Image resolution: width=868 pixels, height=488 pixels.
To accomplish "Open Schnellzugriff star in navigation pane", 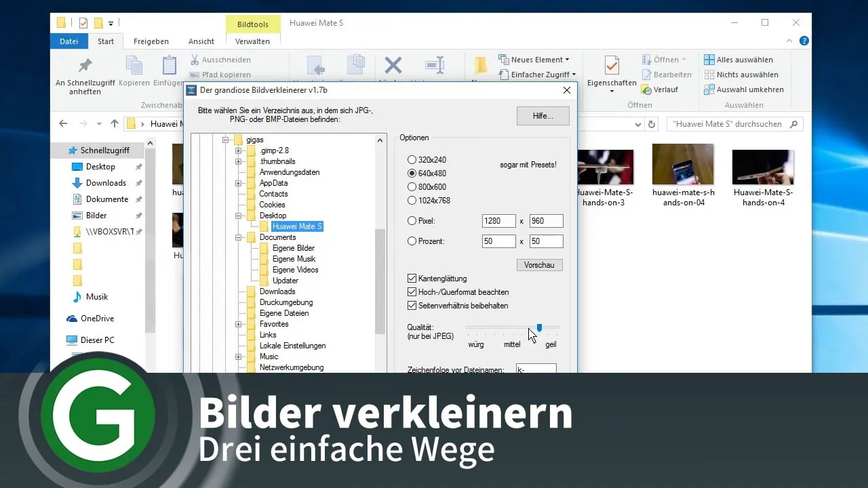I will [x=73, y=150].
